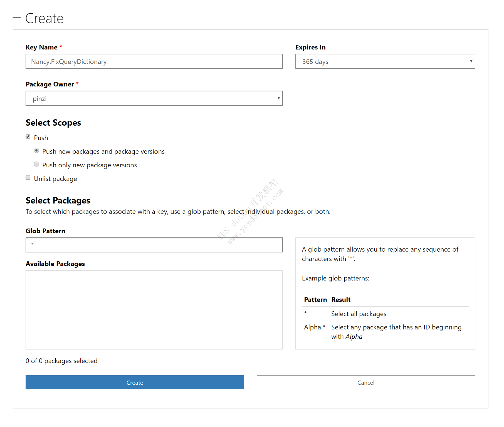Open the Expires In dropdown
The image size is (504, 427).
pyautogui.click(x=385, y=61)
